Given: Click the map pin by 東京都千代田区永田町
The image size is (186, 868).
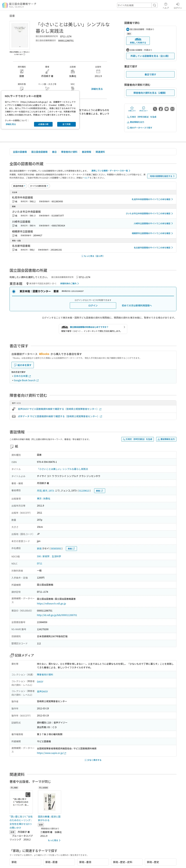Looking at the screenshot, I should pos(27,284).
